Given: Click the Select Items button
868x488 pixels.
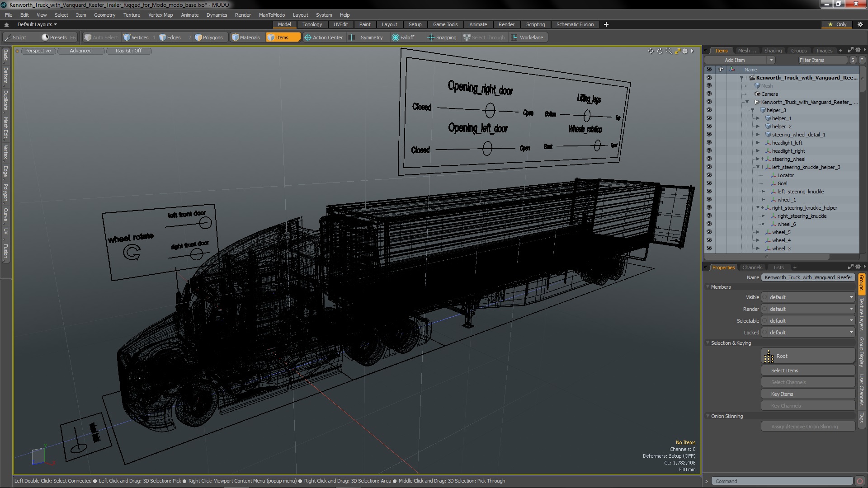Looking at the screenshot, I should [x=808, y=371].
